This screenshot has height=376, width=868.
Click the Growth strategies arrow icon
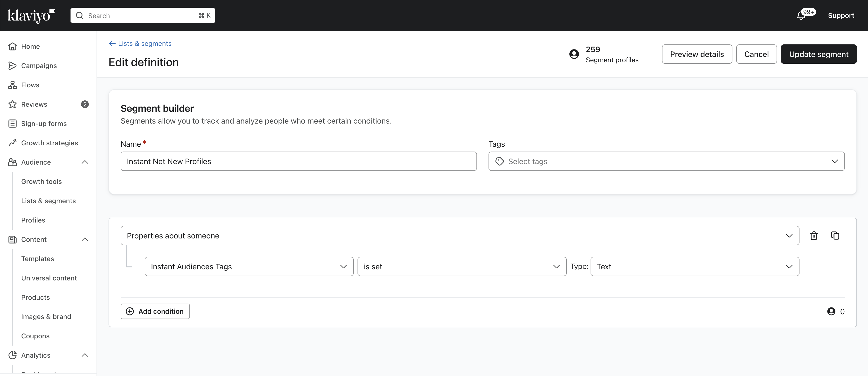point(13,143)
